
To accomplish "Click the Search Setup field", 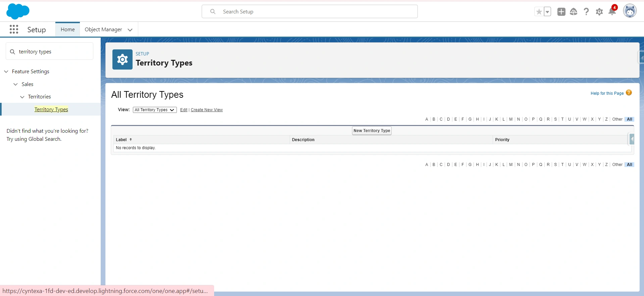I will [309, 11].
